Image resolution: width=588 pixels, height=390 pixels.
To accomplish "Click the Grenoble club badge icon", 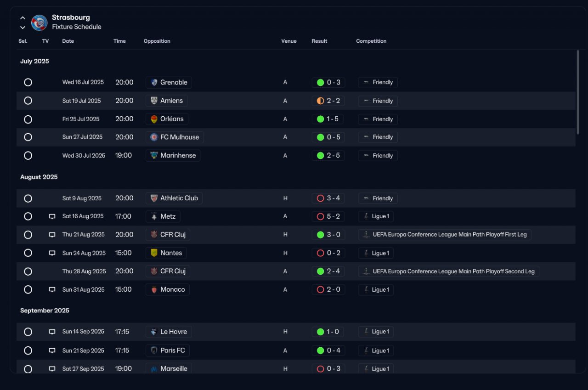I will pos(154,83).
